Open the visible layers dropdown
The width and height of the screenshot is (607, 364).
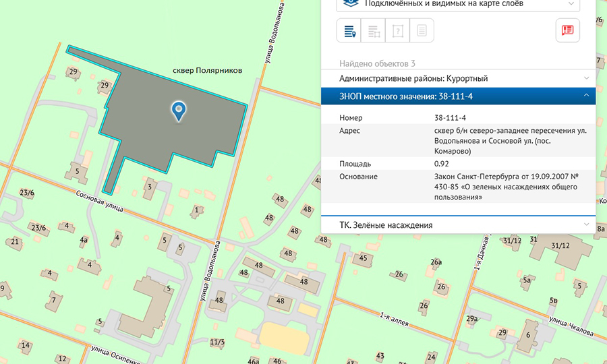pyautogui.click(x=458, y=4)
